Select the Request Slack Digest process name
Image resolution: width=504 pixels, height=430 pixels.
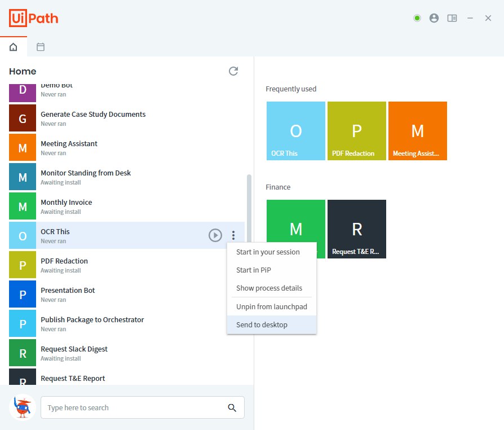(74, 349)
